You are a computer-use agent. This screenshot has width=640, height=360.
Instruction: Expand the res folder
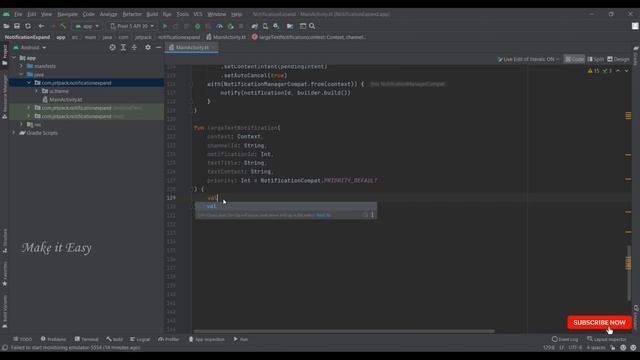pyautogui.click(x=21, y=124)
